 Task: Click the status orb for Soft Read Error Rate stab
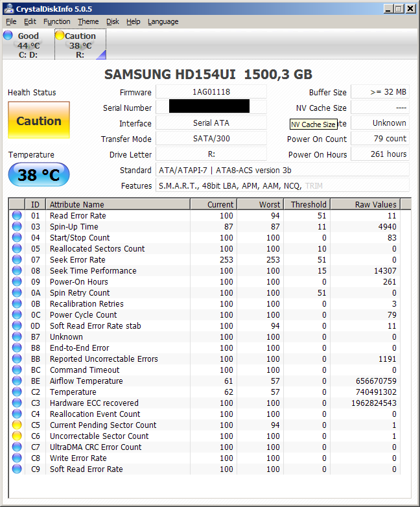click(x=17, y=325)
